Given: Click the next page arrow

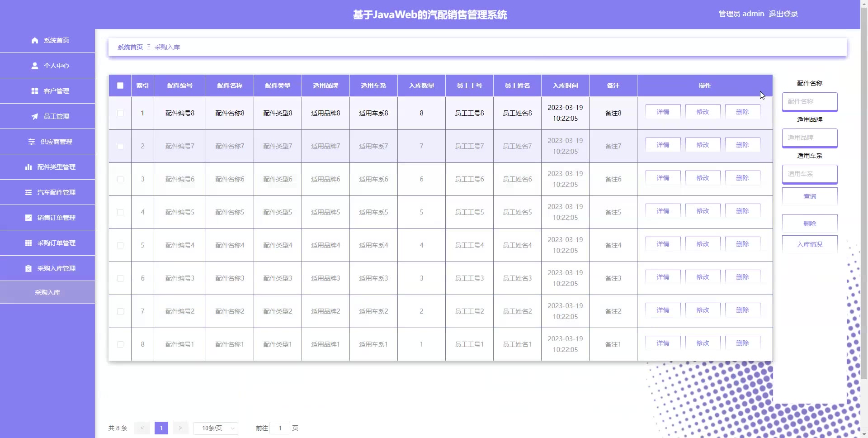Looking at the screenshot, I should tap(180, 428).
